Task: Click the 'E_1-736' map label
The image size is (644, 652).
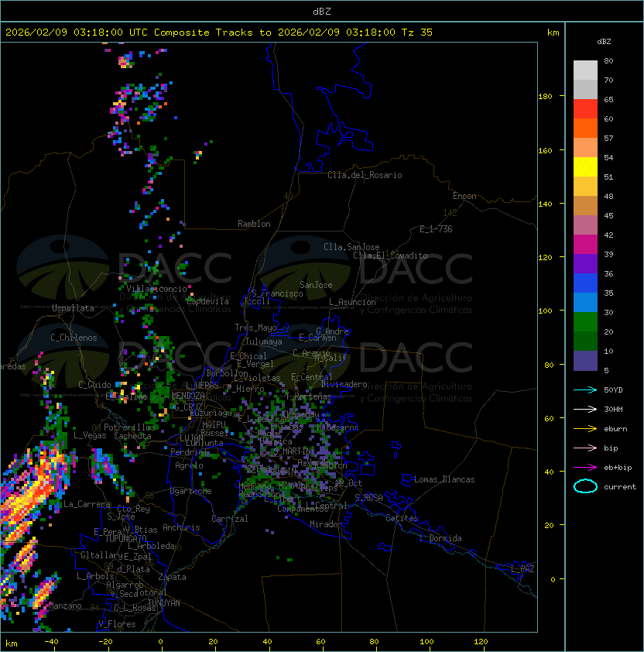Action: pyautogui.click(x=436, y=229)
